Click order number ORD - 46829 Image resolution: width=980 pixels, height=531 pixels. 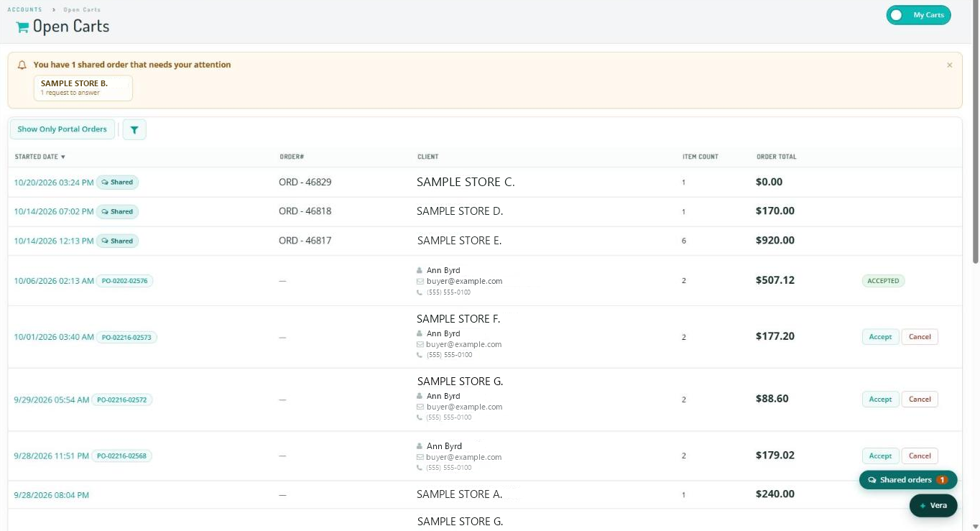pos(305,183)
